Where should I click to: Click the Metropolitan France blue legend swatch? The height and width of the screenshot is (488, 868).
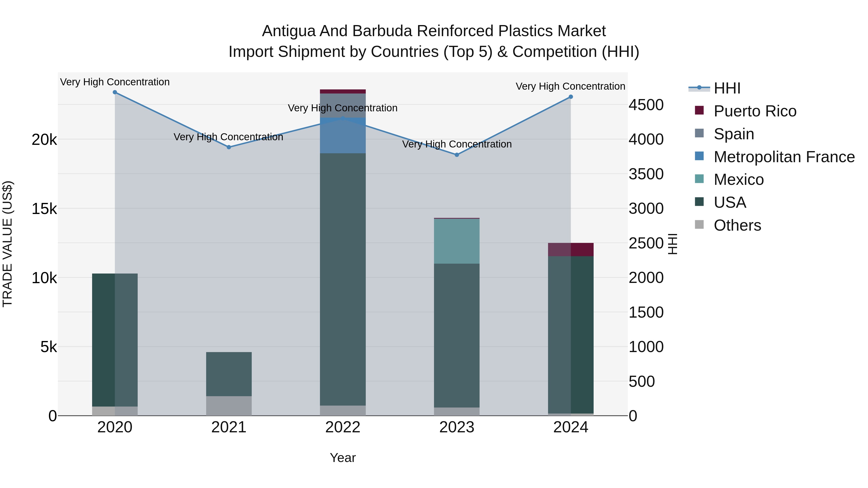(699, 156)
